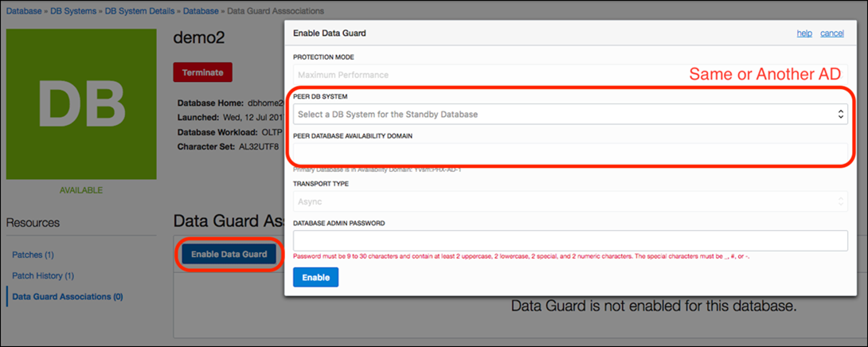Screen dimensions: 868x347
Task: Expand the Protection Mode dropdown
Action: tap(569, 75)
